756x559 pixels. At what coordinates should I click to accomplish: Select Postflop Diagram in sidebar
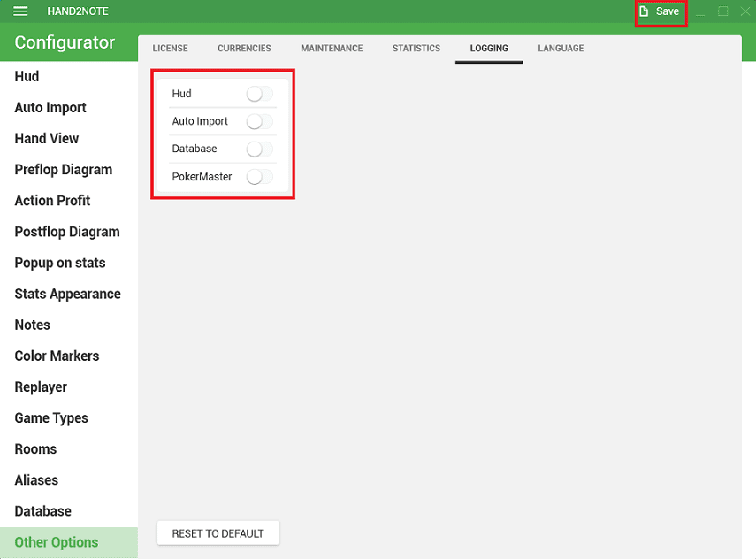(x=69, y=232)
